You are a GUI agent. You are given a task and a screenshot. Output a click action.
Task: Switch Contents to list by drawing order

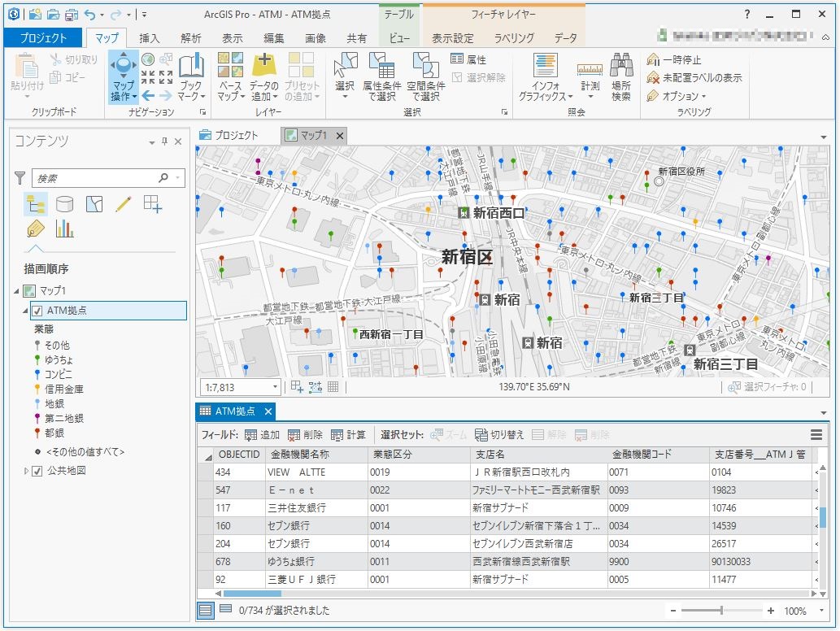tap(36, 204)
